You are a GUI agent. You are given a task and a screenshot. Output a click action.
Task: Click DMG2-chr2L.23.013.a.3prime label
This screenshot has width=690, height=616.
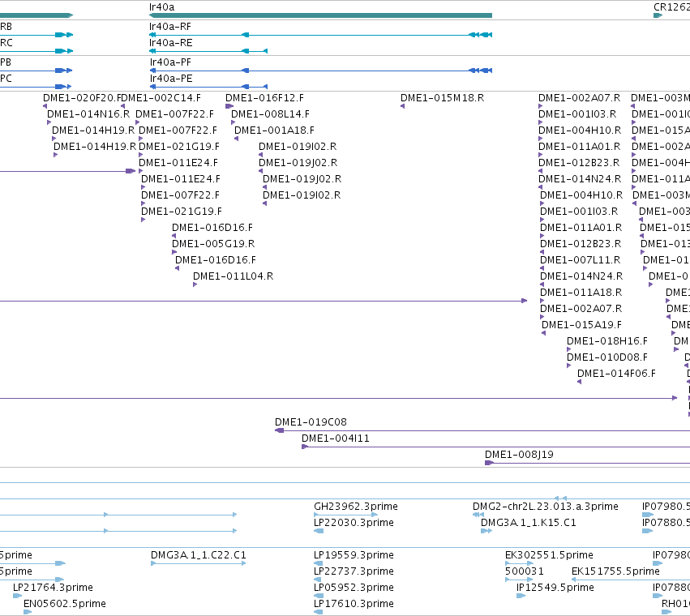pos(545,507)
